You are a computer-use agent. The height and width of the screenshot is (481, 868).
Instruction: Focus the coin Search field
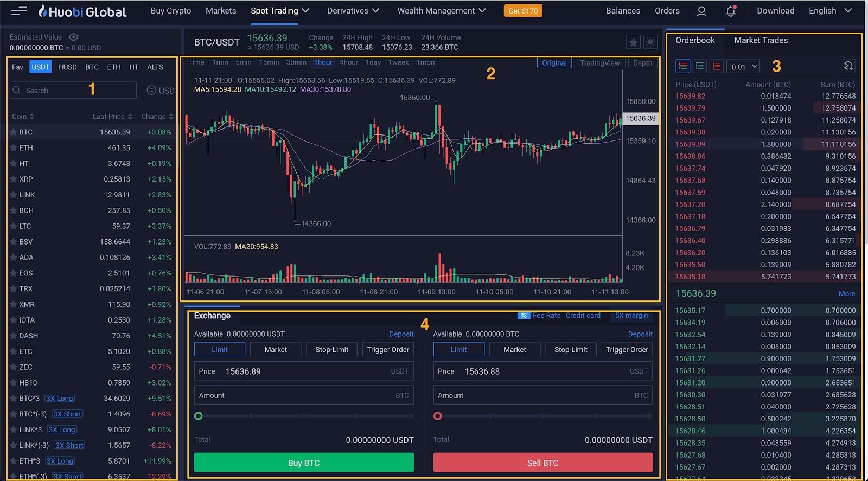[x=73, y=90]
